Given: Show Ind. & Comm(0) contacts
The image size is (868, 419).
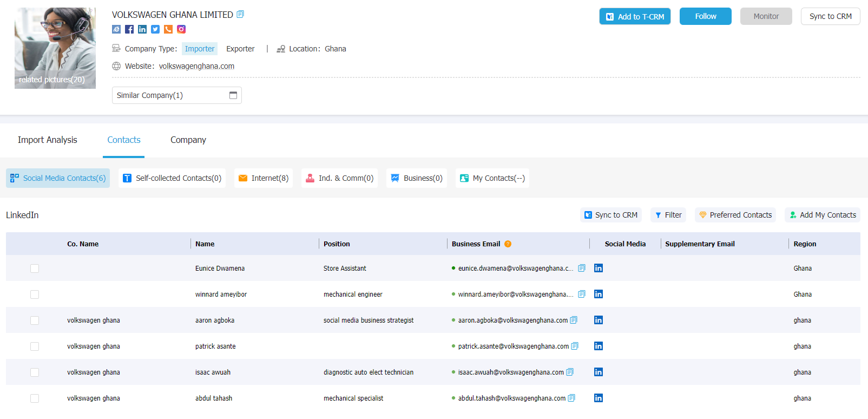Looking at the screenshot, I should 340,178.
